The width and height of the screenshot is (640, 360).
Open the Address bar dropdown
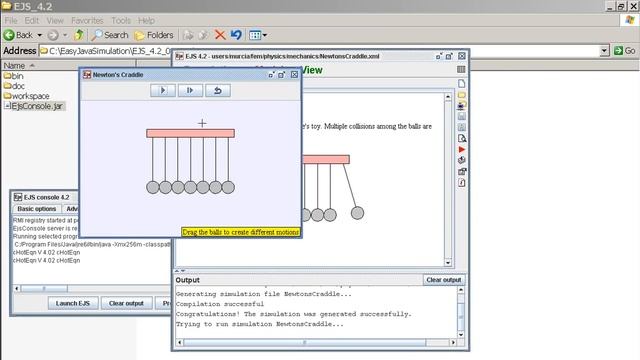[604, 51]
